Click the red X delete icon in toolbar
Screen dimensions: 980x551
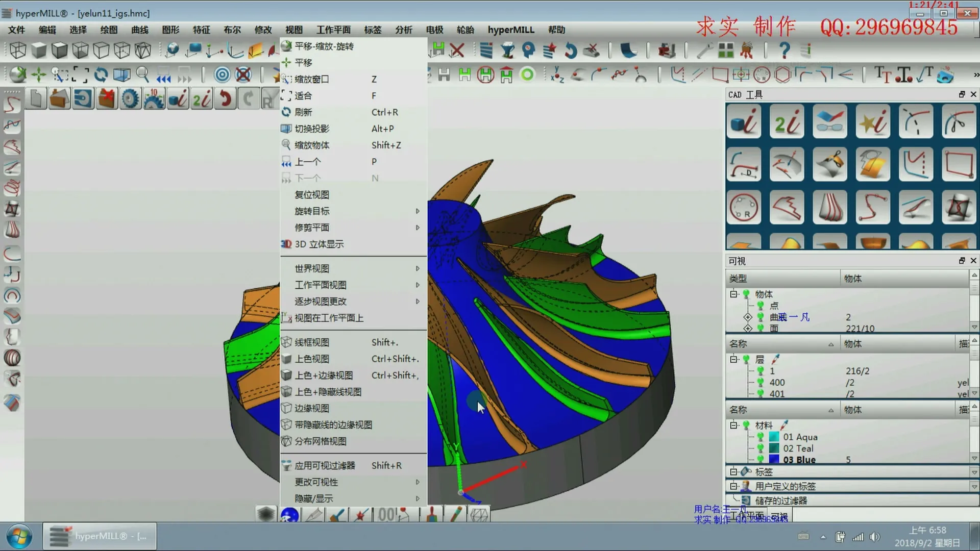point(457,50)
